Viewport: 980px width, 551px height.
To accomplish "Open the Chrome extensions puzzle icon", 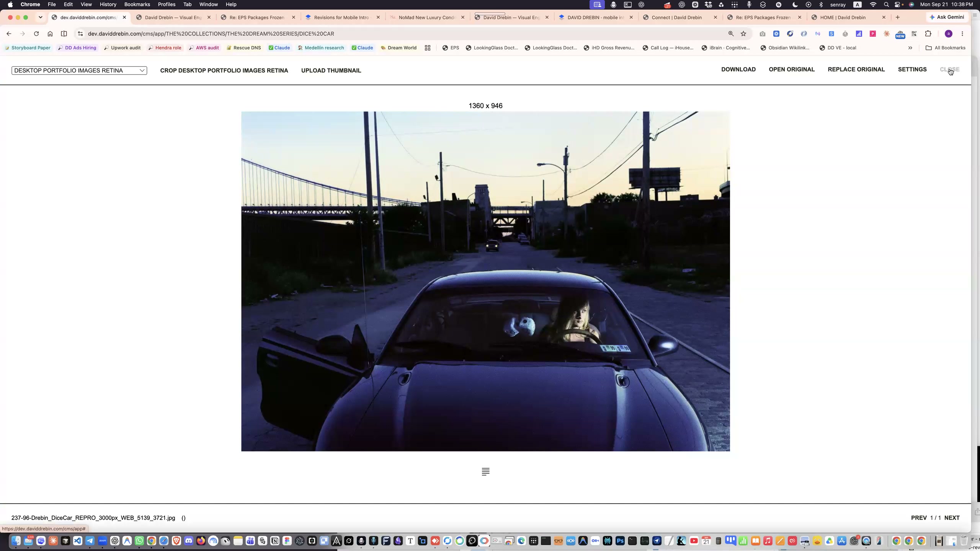I will (928, 34).
